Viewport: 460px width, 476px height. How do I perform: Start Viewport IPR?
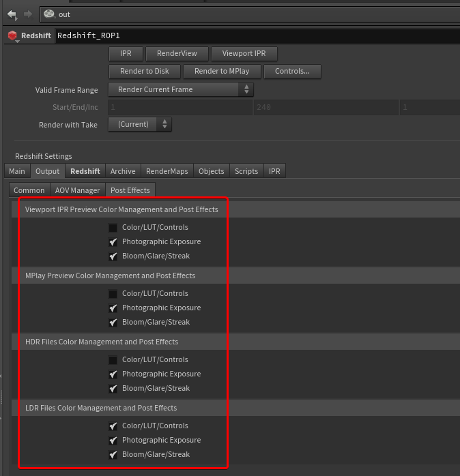[x=244, y=53]
